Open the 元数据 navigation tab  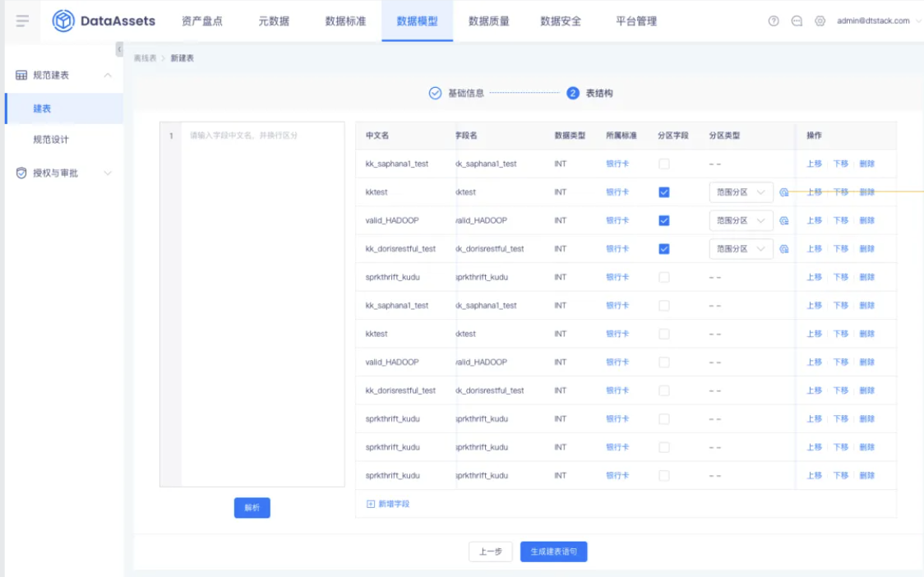pyautogui.click(x=274, y=21)
